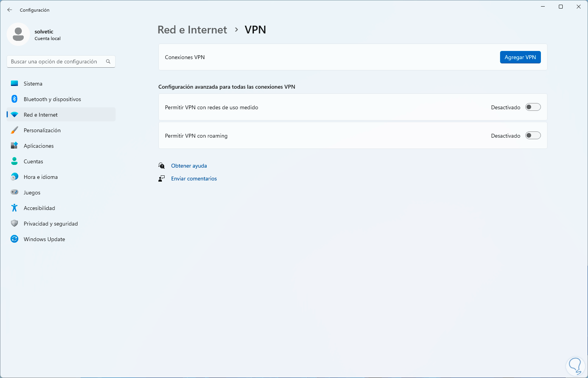Viewport: 588px width, 378px height.
Task: Enable VPN con redes de uso medido
Action: (533, 107)
